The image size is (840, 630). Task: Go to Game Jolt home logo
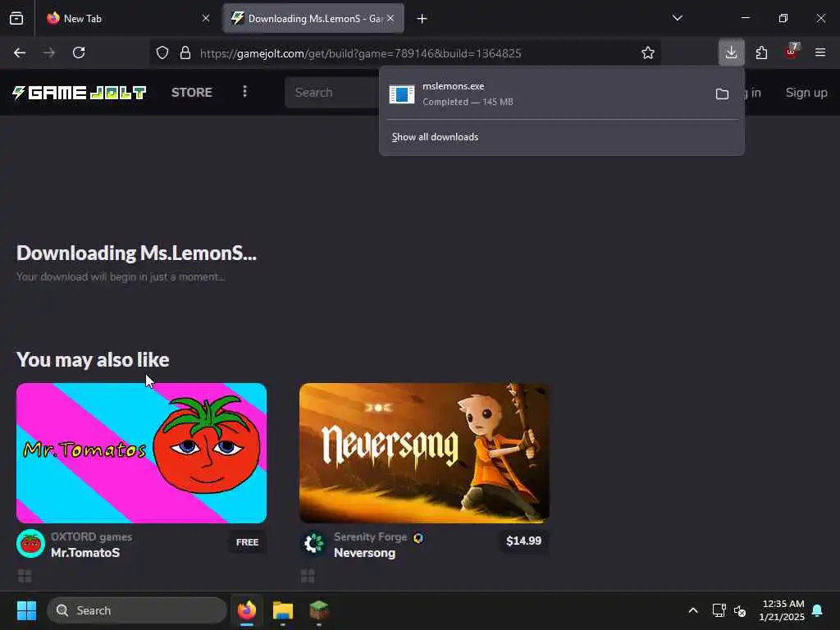pyautogui.click(x=80, y=93)
